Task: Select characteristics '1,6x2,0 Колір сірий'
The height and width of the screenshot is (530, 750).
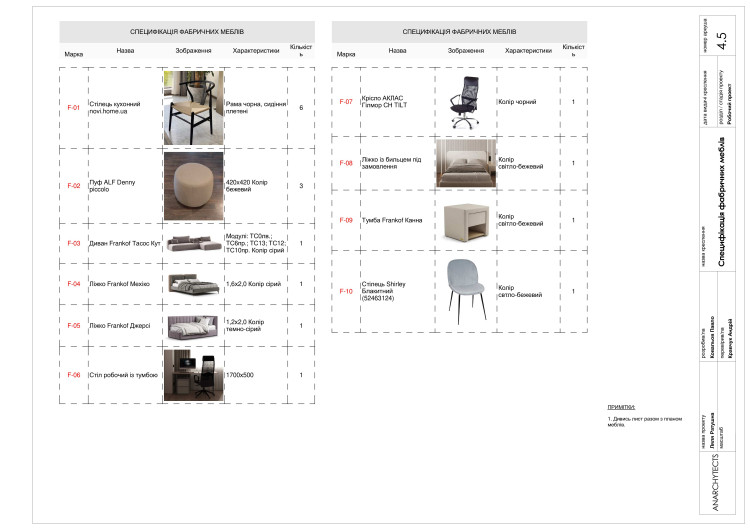Action: pyautogui.click(x=254, y=284)
